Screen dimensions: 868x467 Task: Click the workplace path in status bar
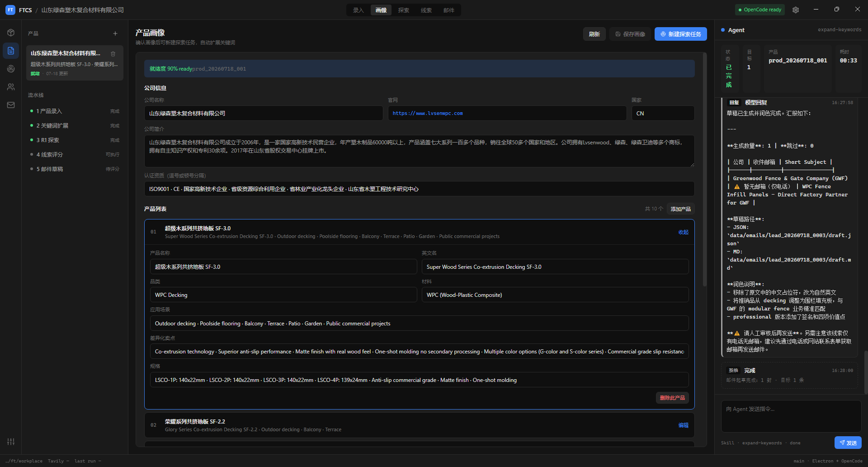(24, 461)
